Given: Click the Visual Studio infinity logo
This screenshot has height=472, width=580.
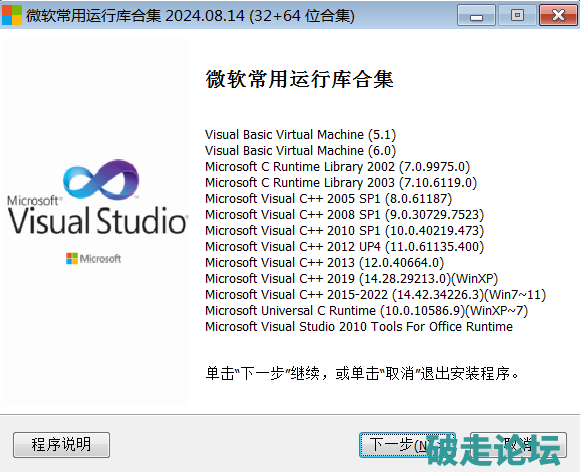Looking at the screenshot, I should [x=101, y=180].
